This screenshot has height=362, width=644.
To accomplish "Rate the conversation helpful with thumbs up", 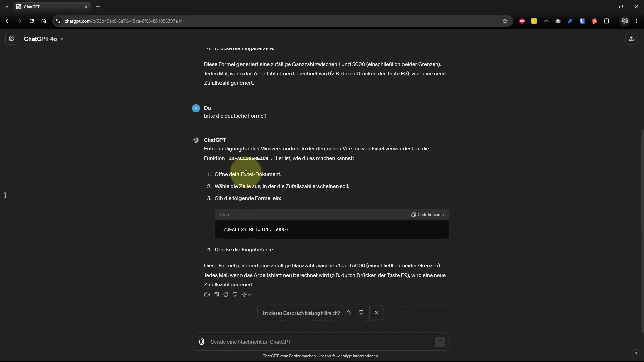I will coord(348,313).
